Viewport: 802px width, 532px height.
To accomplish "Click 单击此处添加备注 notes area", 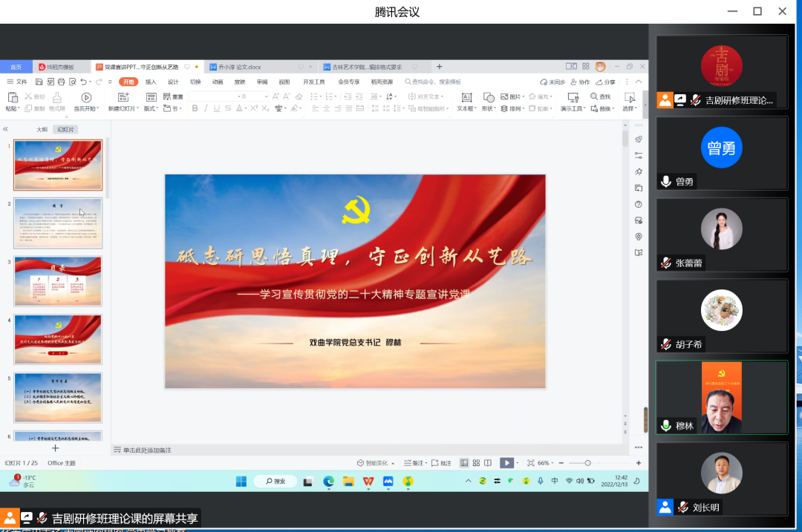I will tap(147, 450).
